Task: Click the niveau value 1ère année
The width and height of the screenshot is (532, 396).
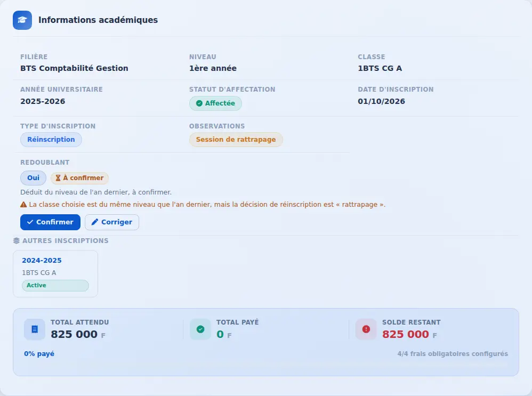Action: pos(213,68)
